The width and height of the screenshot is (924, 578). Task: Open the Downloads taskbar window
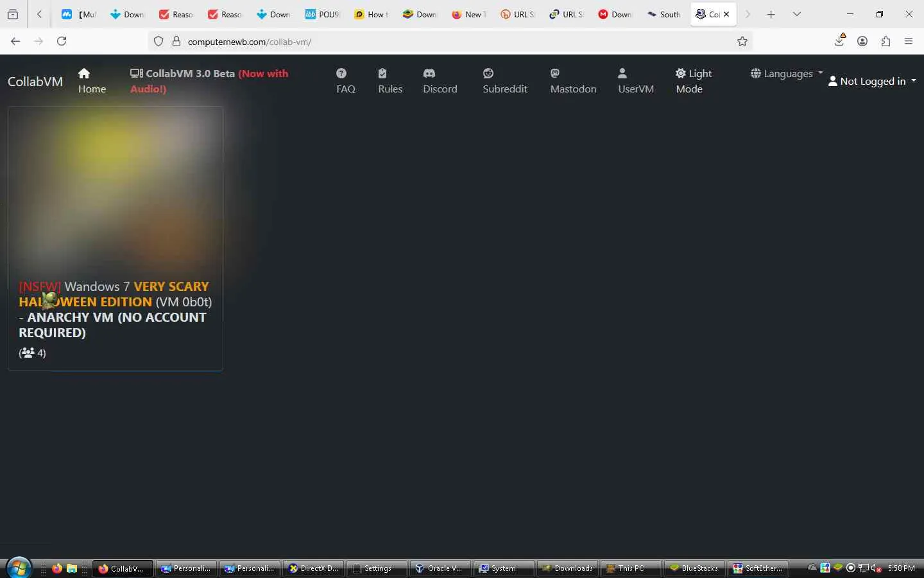[567, 568]
